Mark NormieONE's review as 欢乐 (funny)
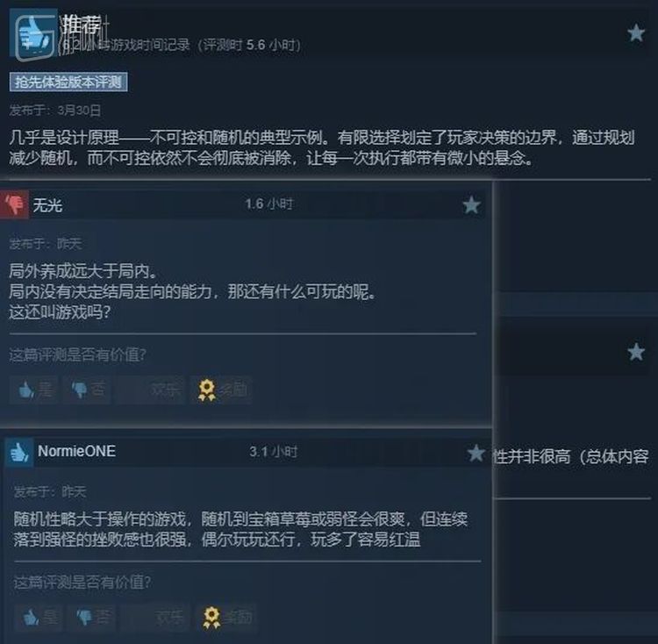The width and height of the screenshot is (658, 644). (x=154, y=617)
